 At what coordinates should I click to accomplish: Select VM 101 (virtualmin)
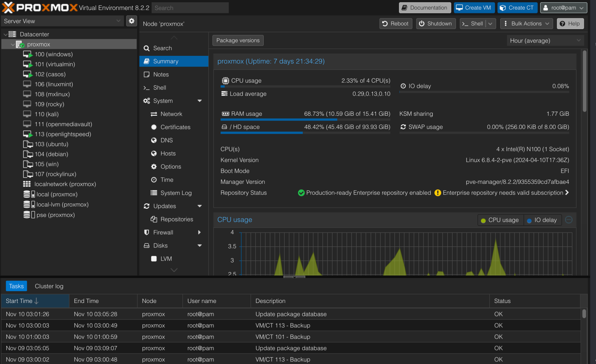click(x=55, y=64)
